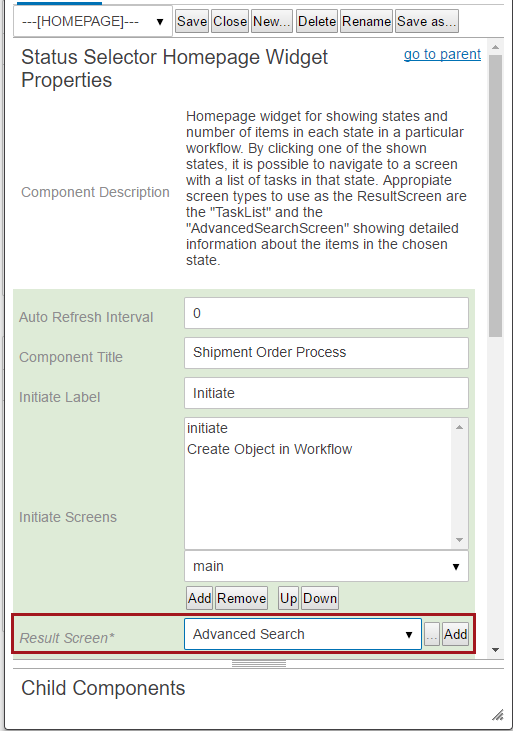Viewport: 513px width, 731px height.
Task: Click the Remove button
Action: (241, 598)
